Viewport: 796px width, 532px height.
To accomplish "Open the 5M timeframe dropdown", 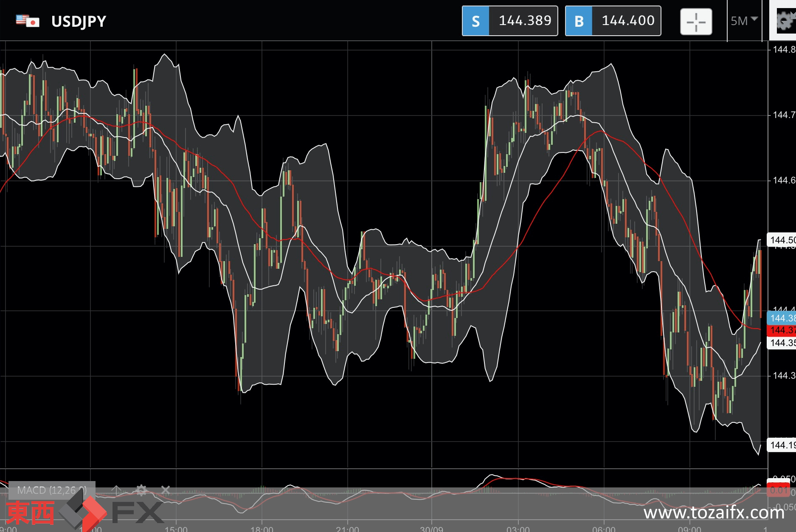I will [x=744, y=21].
